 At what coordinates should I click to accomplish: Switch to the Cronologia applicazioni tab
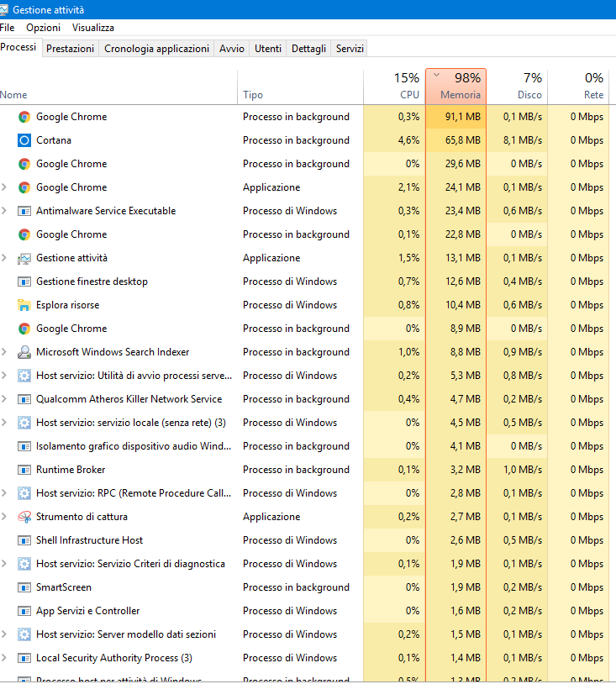tap(156, 49)
